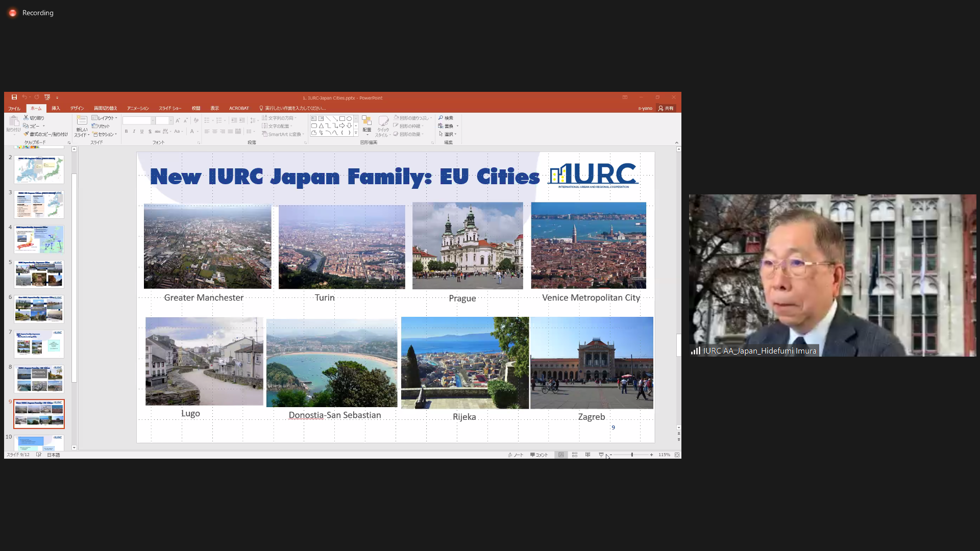
Task: Click fit slide to window icon
Action: click(677, 455)
